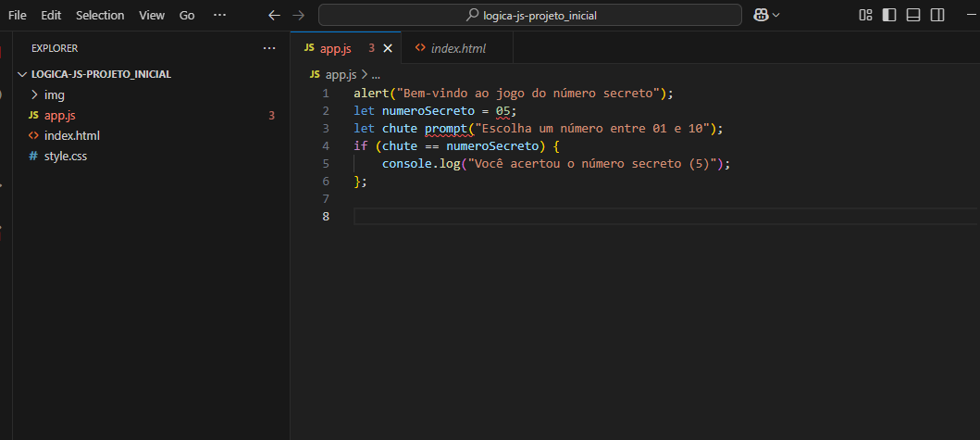Click the logica-js-projeto_inicial search box
980x440 pixels.
pyautogui.click(x=530, y=15)
